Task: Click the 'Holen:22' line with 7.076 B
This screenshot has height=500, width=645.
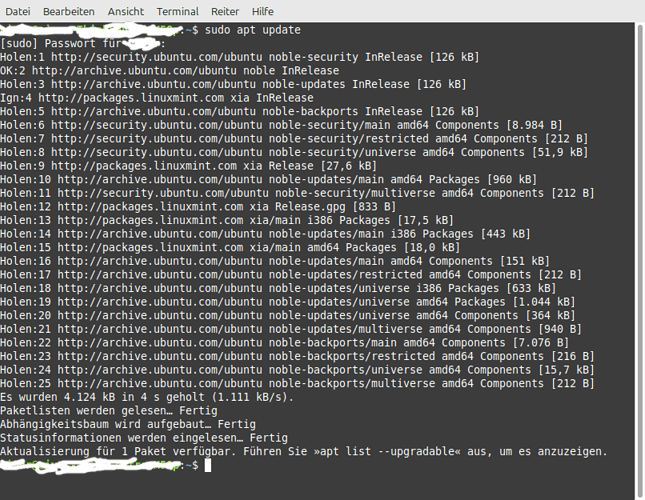Action: point(284,342)
